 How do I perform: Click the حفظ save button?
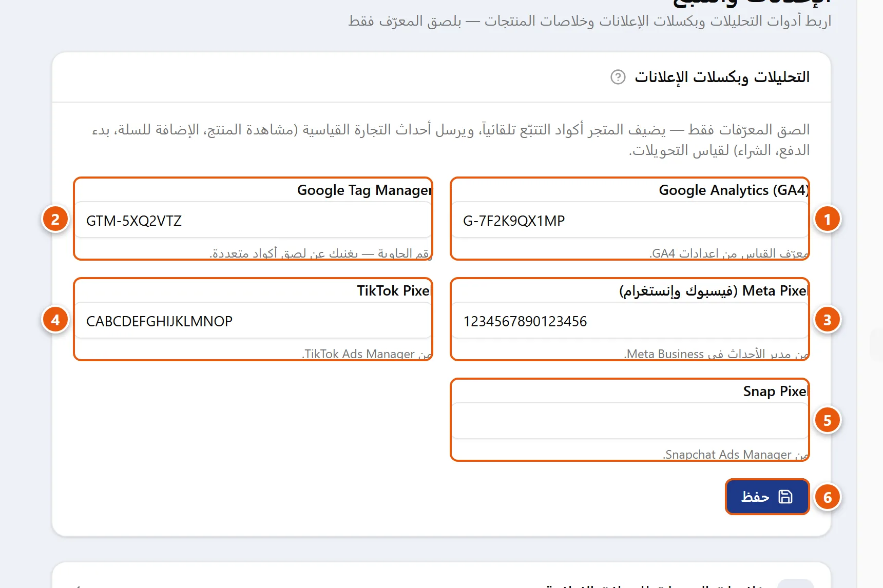[767, 497]
